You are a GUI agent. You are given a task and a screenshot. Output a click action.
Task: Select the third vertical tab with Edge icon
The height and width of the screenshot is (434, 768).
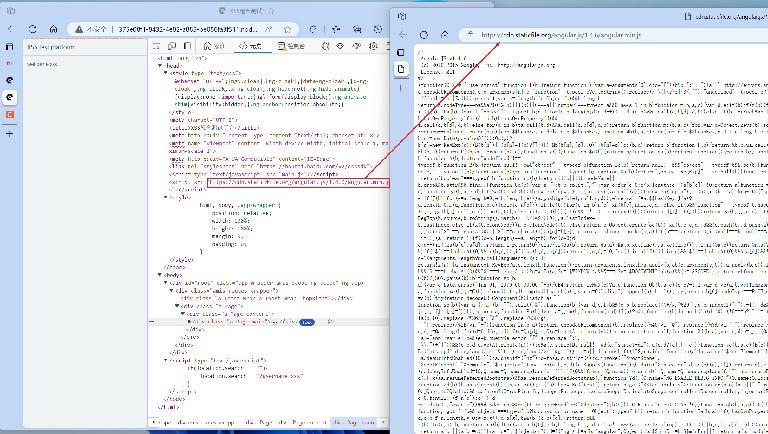(9, 80)
